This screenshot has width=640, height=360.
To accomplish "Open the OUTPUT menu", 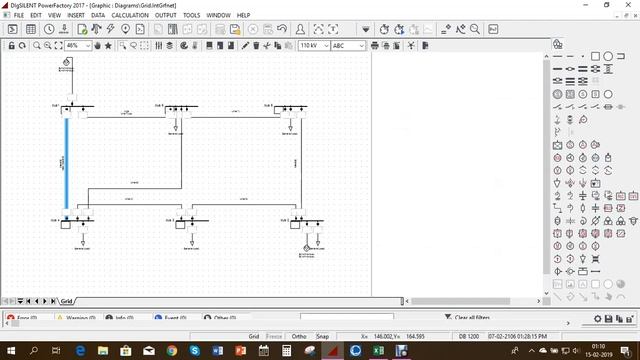I will coord(166,15).
